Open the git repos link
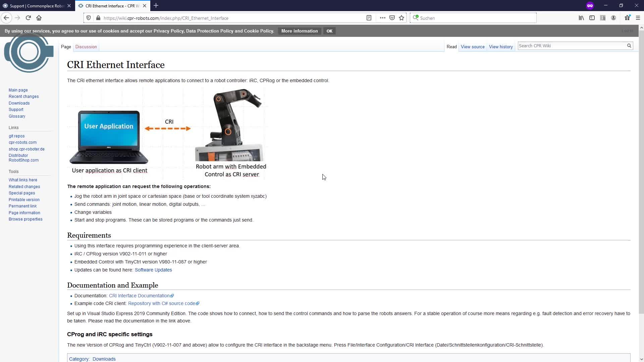Screen dimensions: 644x362 click(17, 136)
